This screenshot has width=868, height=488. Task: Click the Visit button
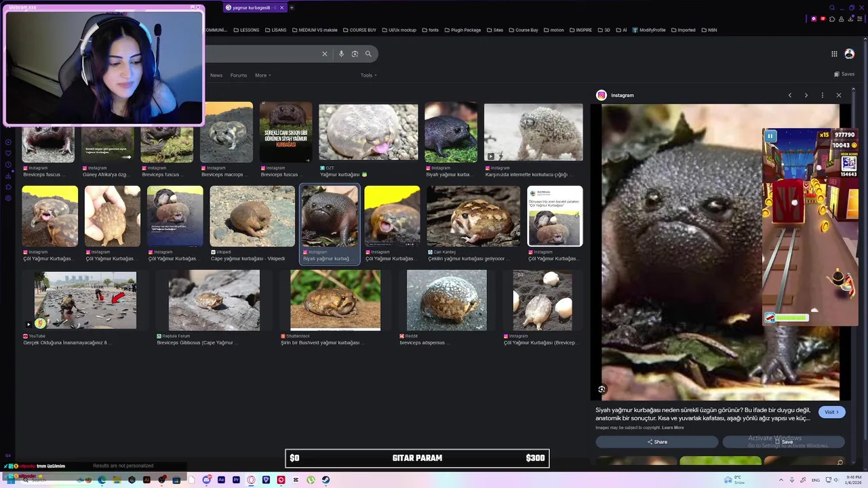[x=831, y=412]
